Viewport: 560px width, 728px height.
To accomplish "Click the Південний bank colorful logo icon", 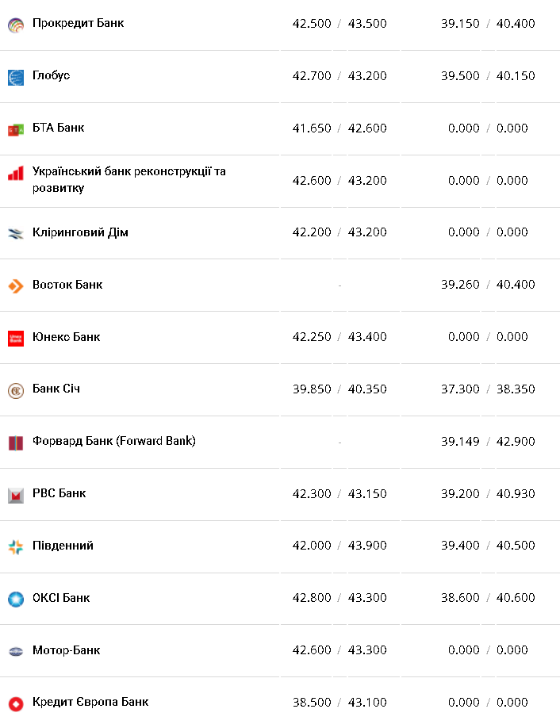I will pyautogui.click(x=16, y=546).
